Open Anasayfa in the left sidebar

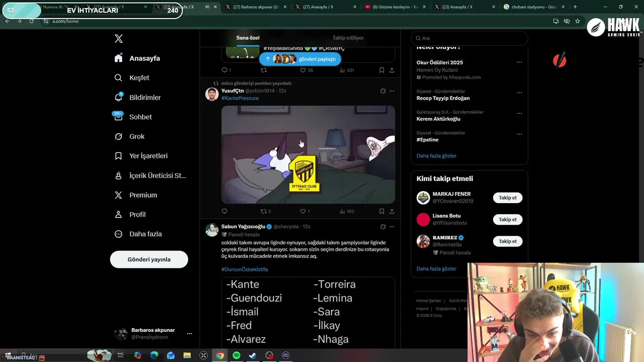[x=137, y=58]
